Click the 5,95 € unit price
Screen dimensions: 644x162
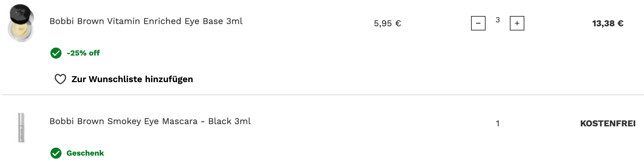387,23
